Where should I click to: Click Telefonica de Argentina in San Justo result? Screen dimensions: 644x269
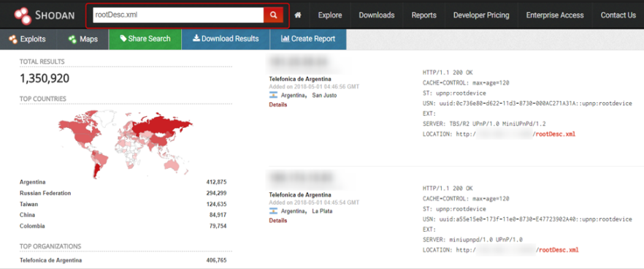click(300, 79)
